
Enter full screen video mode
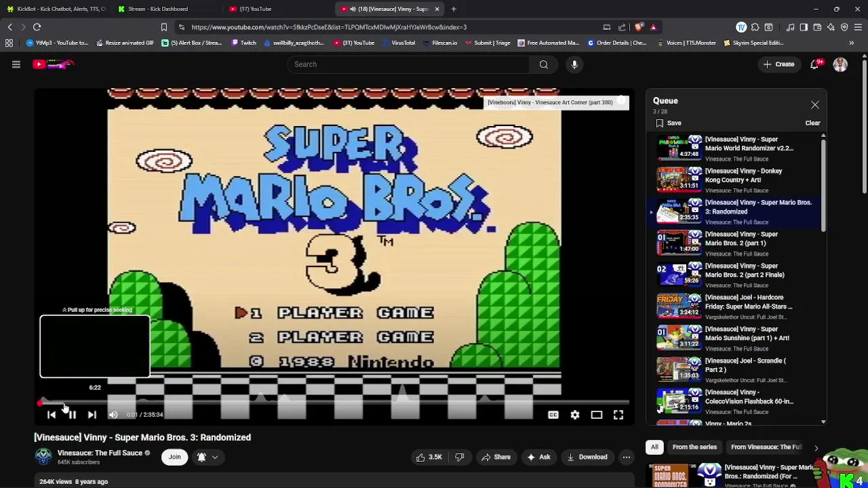[x=618, y=415]
